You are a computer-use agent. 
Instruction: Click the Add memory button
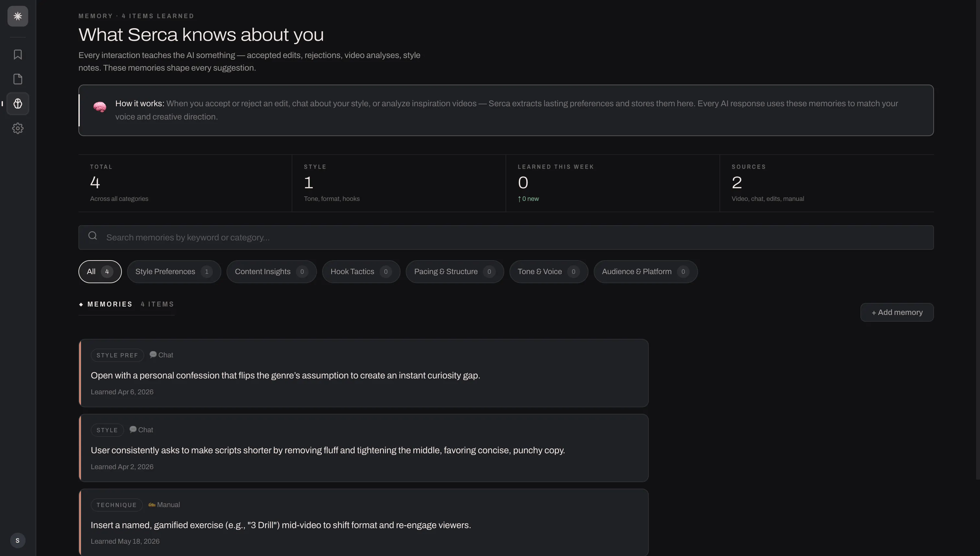point(897,312)
